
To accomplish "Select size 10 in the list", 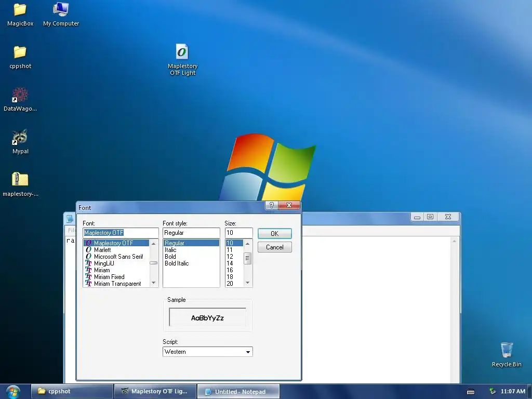I will pos(234,243).
